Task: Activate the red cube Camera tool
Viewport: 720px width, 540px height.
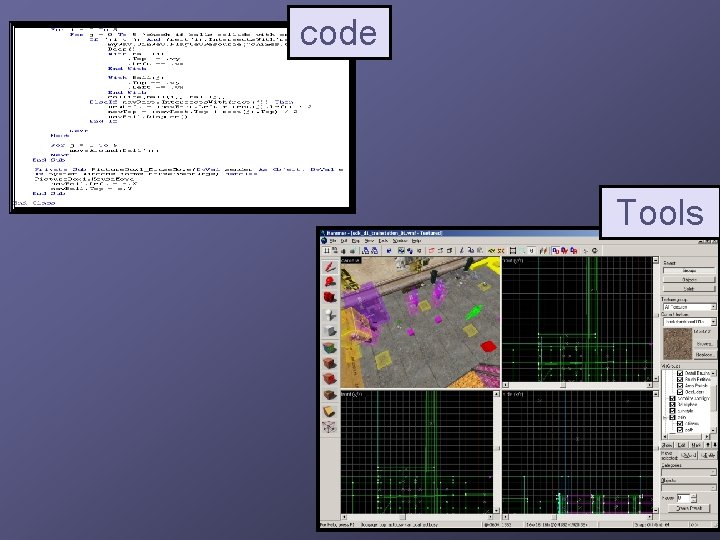Action: pos(330,297)
